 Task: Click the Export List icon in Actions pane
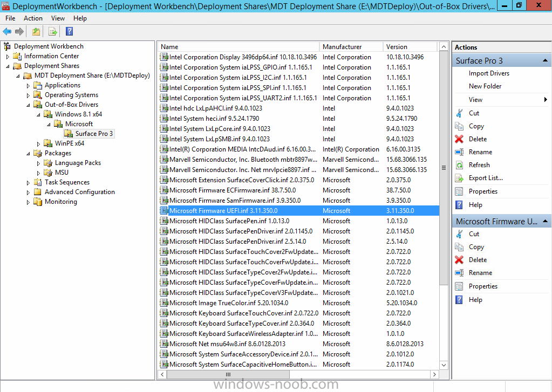click(x=459, y=178)
